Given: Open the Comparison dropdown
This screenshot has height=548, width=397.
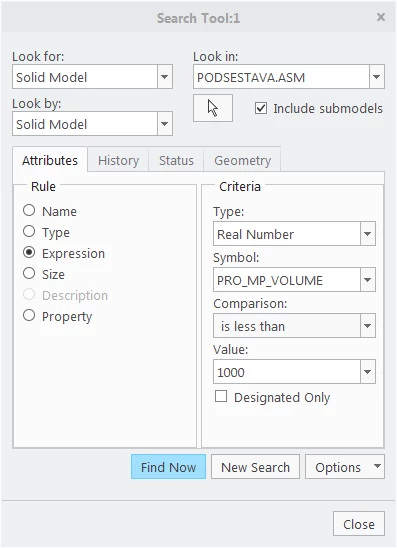Looking at the screenshot, I should 368,326.
